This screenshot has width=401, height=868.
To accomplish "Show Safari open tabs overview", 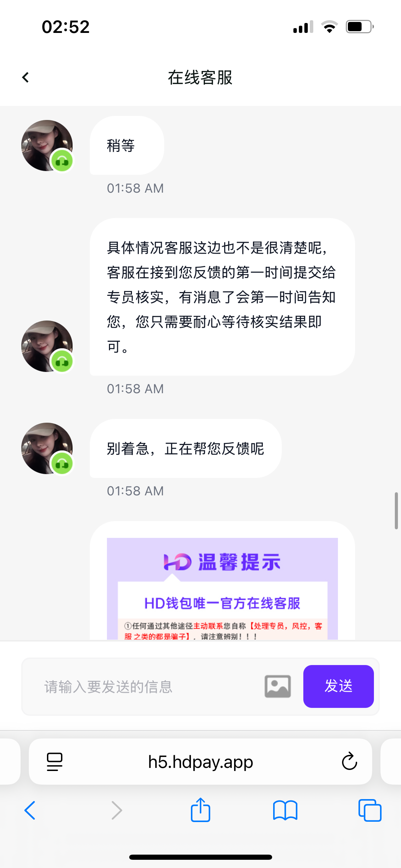I will tap(370, 810).
